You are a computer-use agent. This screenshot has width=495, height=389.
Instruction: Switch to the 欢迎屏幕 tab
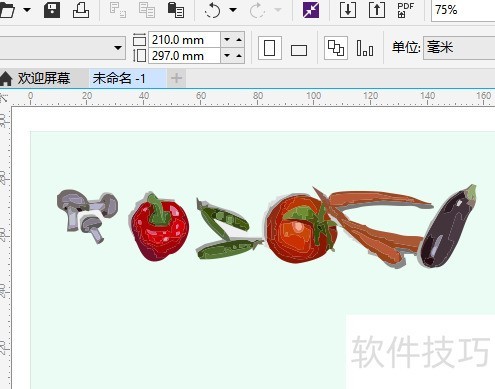(44, 78)
